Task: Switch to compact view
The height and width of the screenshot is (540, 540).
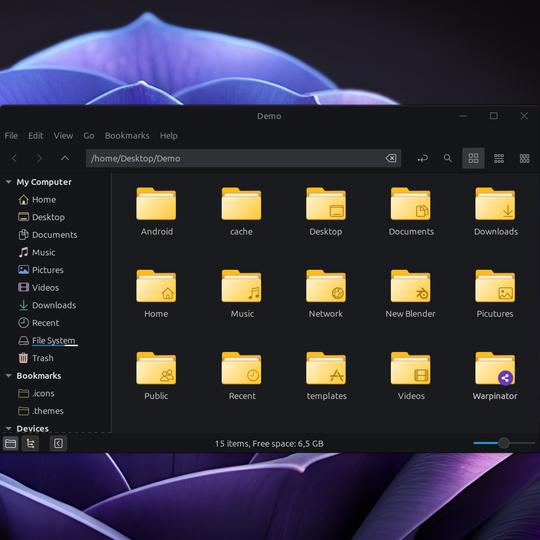Action: click(x=525, y=158)
